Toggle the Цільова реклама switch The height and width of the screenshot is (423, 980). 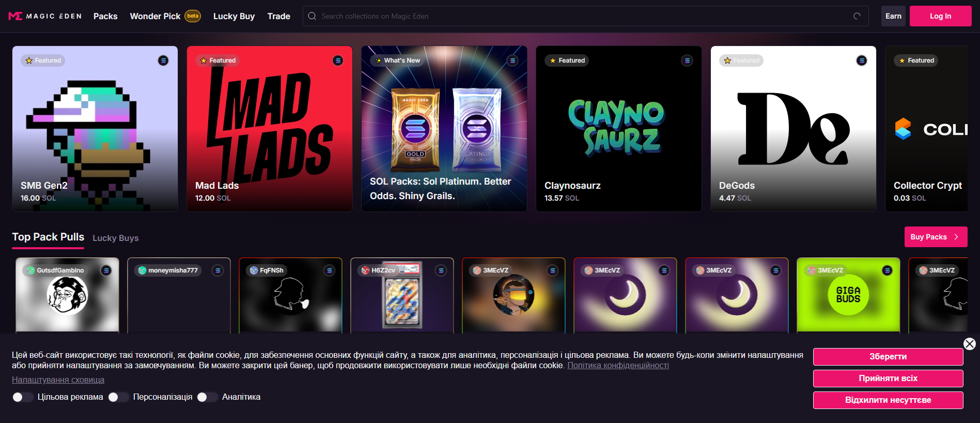click(23, 397)
